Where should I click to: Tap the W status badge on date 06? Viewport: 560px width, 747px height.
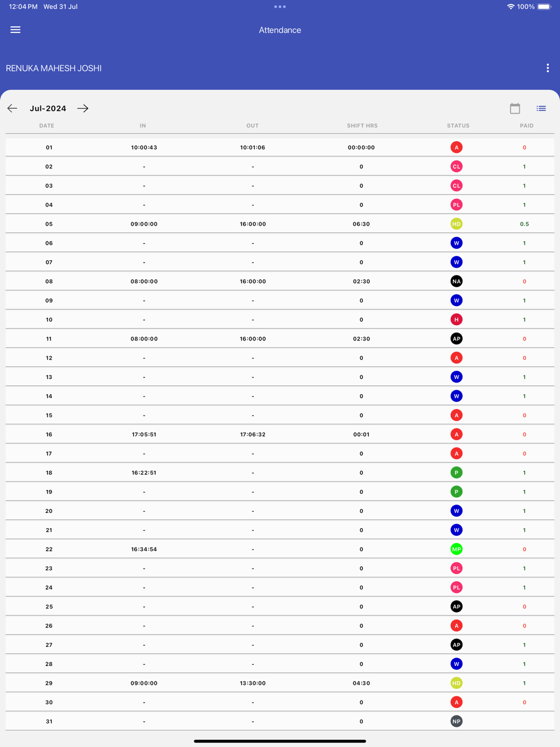(x=456, y=243)
